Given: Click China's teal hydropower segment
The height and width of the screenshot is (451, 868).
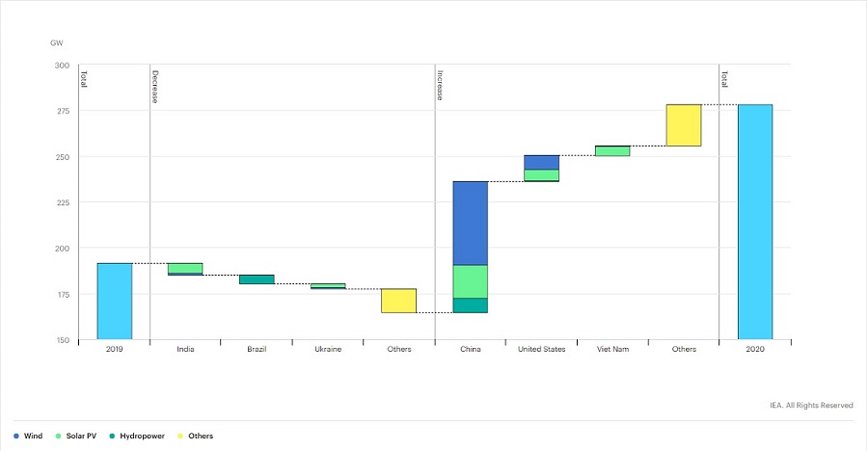Looking at the screenshot, I should tap(471, 306).
